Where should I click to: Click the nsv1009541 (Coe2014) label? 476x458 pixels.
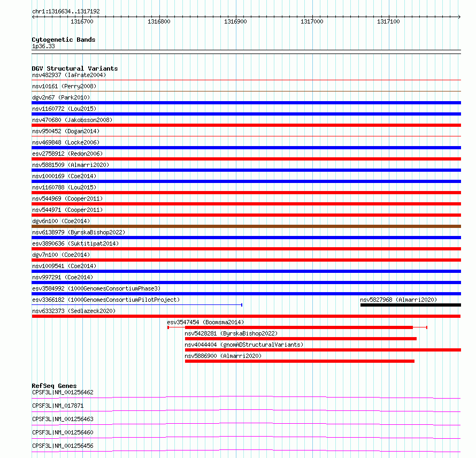coord(64,266)
